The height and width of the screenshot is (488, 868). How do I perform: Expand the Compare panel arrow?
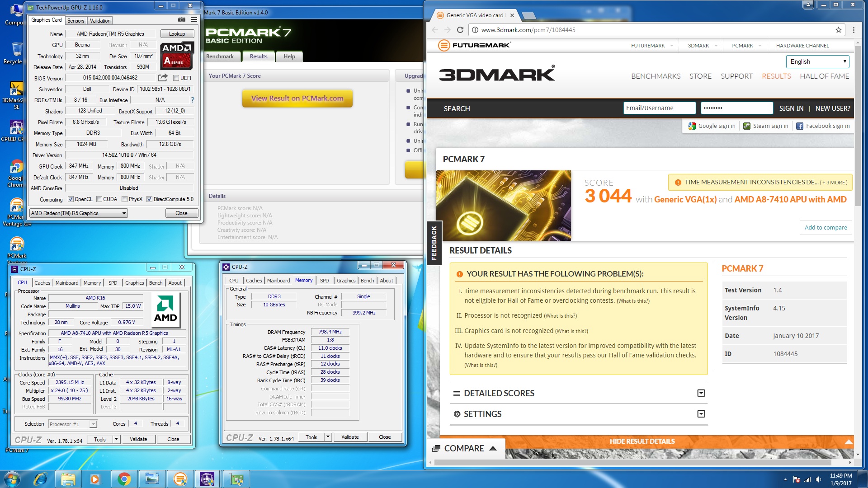493,448
